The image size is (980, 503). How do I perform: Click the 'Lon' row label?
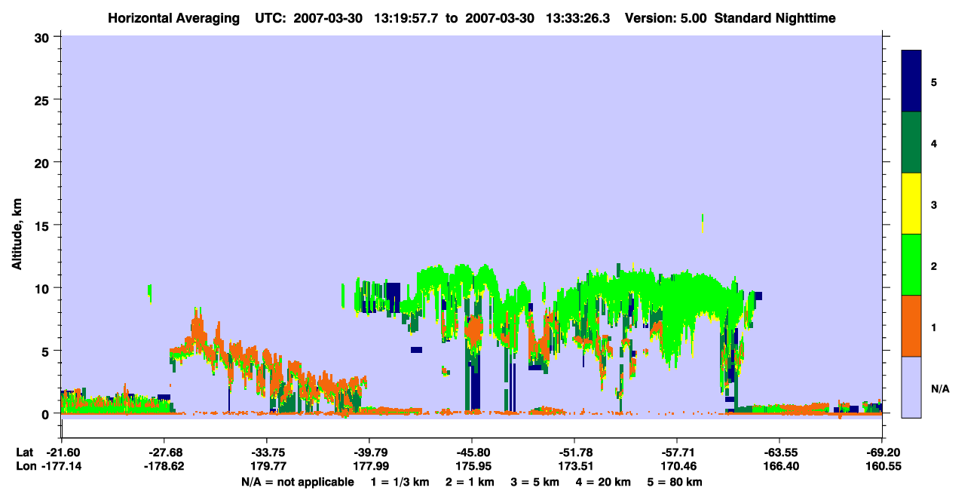point(25,466)
